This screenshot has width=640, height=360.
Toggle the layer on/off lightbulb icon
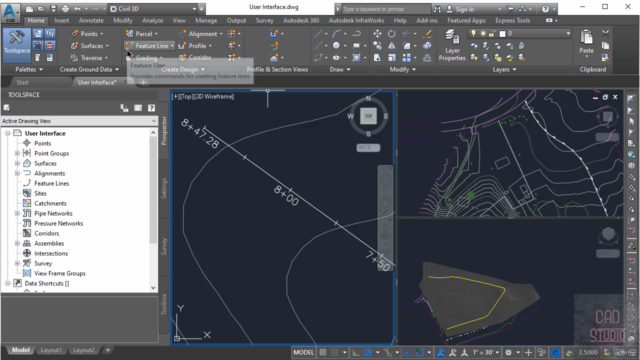click(x=473, y=33)
